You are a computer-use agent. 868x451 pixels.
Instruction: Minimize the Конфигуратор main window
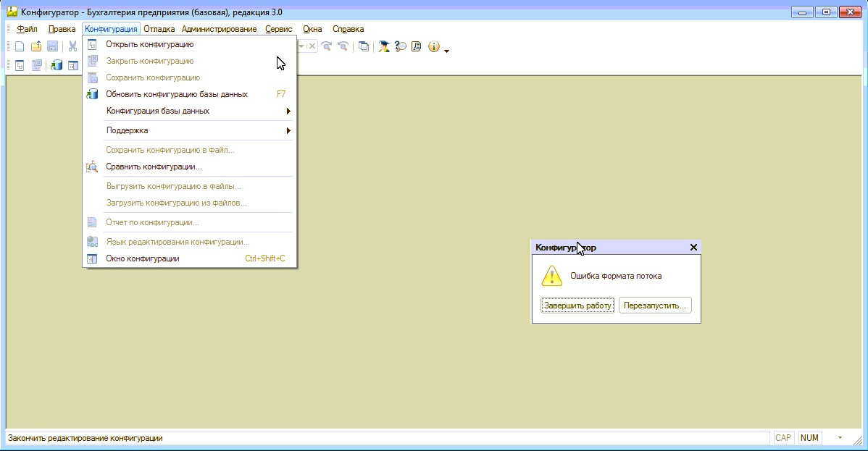pyautogui.click(x=802, y=12)
